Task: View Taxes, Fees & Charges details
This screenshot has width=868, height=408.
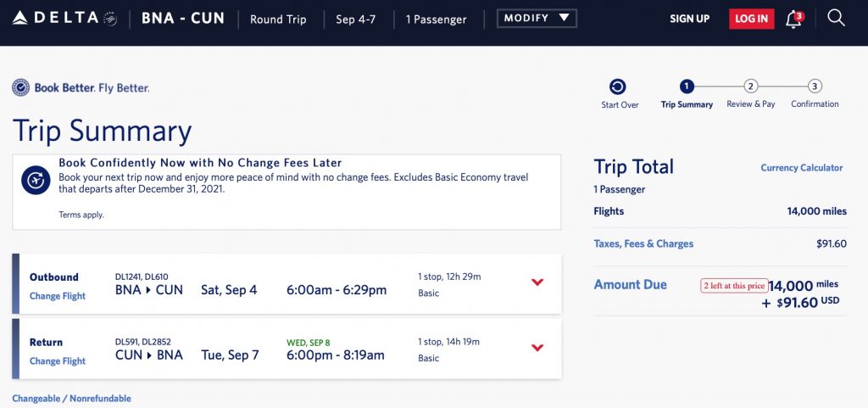Action: click(643, 243)
